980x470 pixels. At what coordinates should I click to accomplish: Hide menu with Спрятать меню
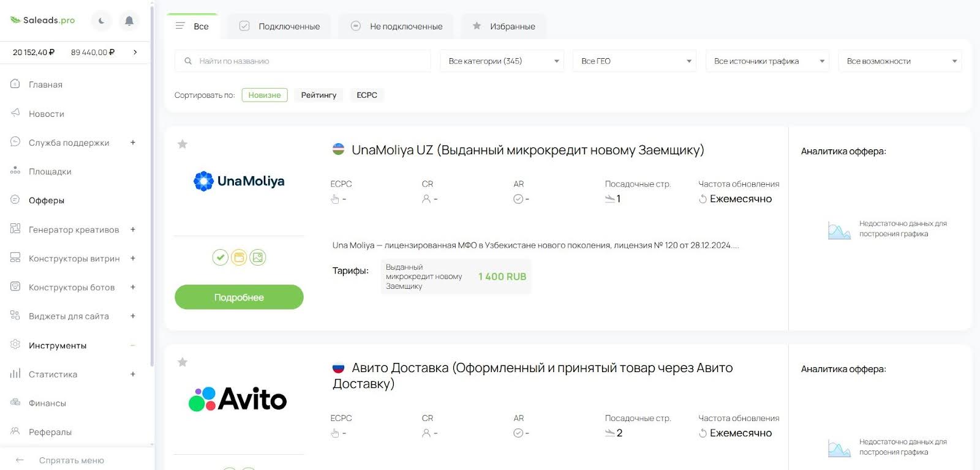(72, 460)
